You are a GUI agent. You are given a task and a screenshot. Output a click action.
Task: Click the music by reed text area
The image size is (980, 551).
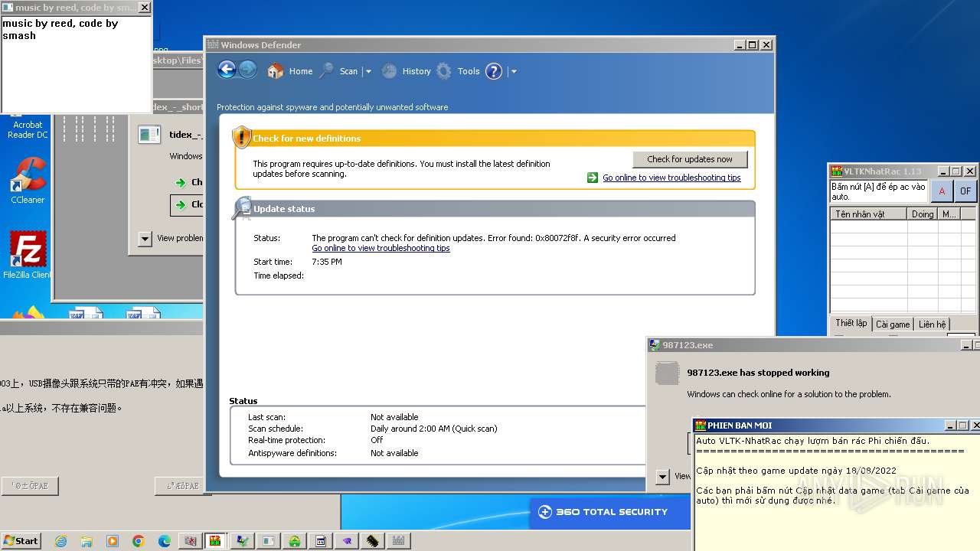point(76,64)
